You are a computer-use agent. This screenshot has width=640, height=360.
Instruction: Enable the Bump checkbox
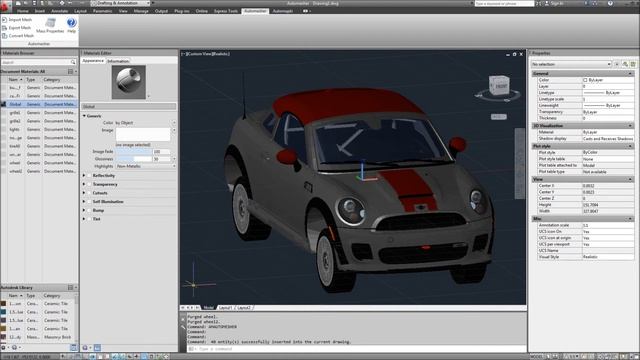point(89,211)
